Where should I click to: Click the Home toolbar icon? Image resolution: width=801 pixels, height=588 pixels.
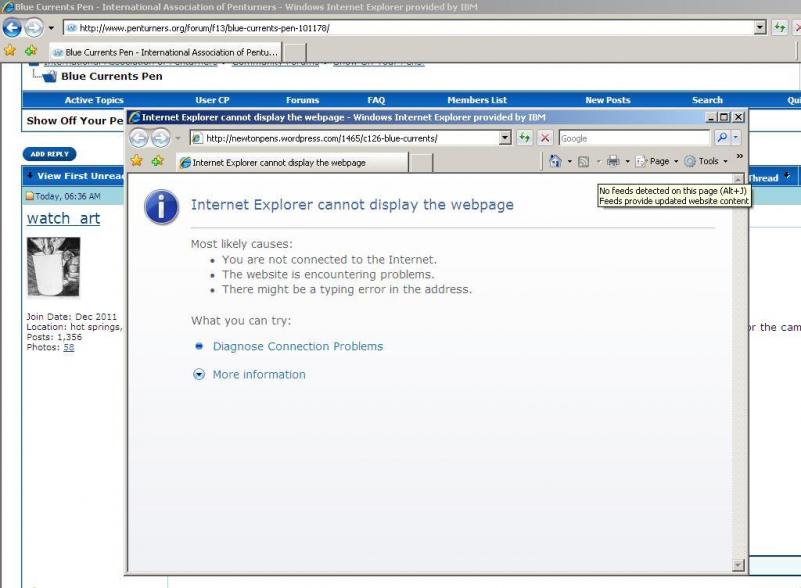555,161
